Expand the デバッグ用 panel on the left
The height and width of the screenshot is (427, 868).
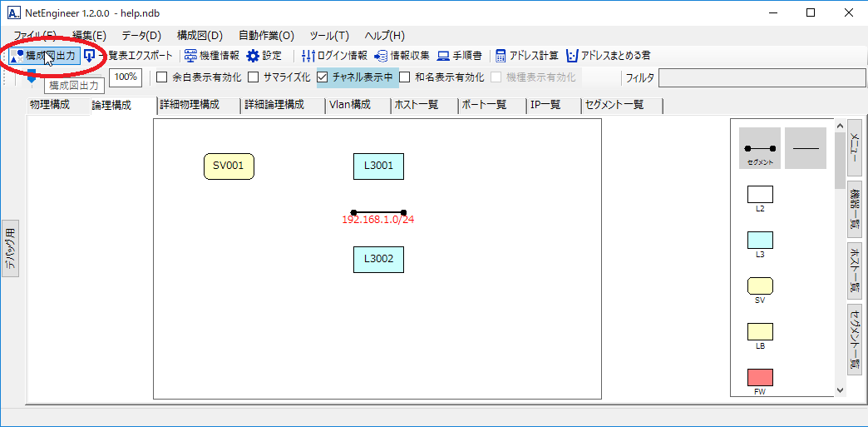point(10,249)
